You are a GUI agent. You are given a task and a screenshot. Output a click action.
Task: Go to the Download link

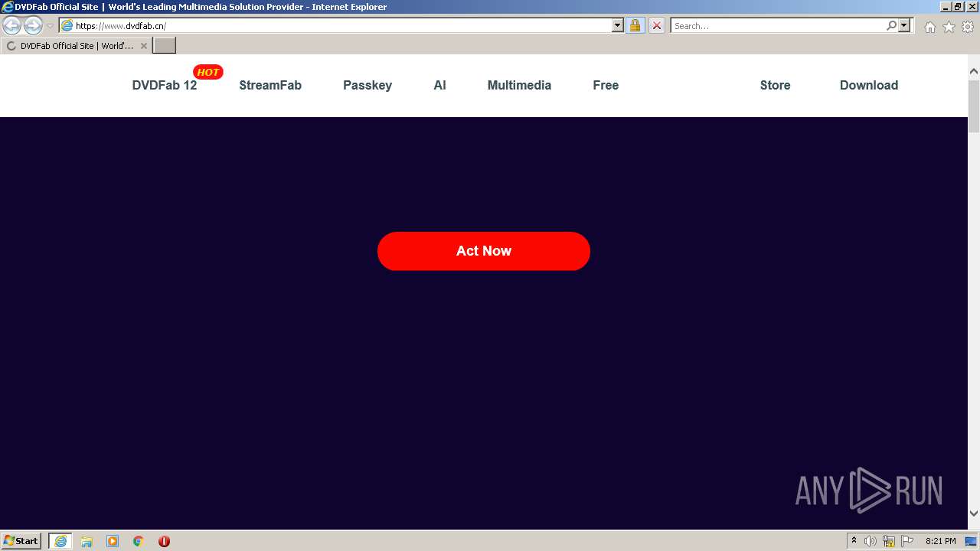(869, 85)
